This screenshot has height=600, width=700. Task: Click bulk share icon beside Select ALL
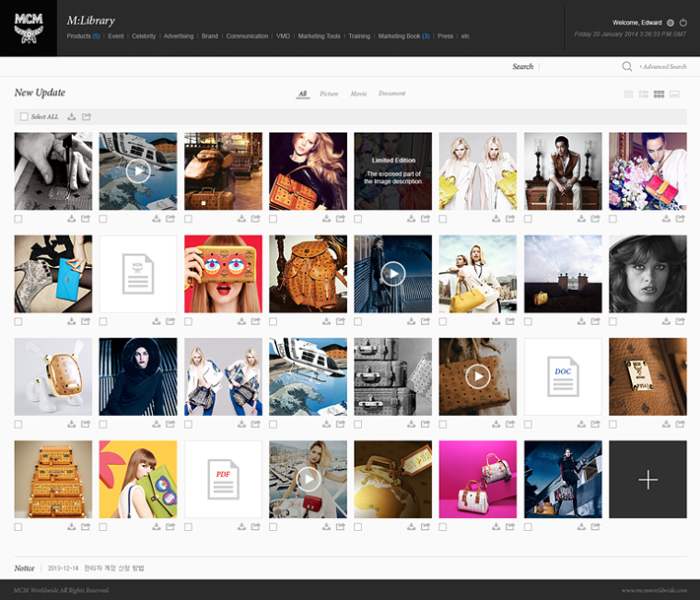click(87, 117)
